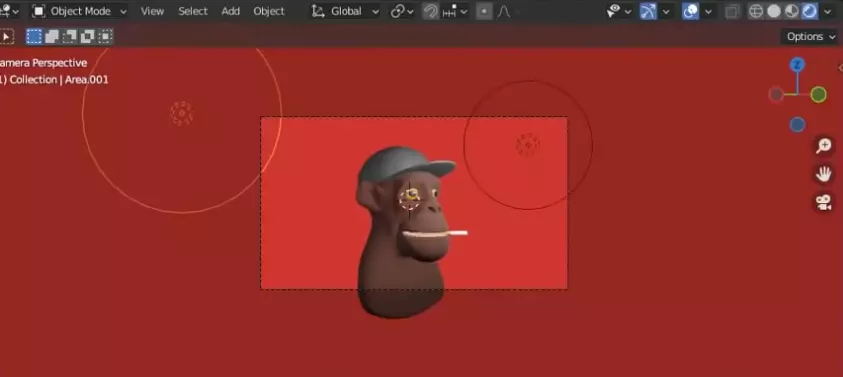Toggle show gizmo button
This screenshot has height=377, width=843.
648,11
